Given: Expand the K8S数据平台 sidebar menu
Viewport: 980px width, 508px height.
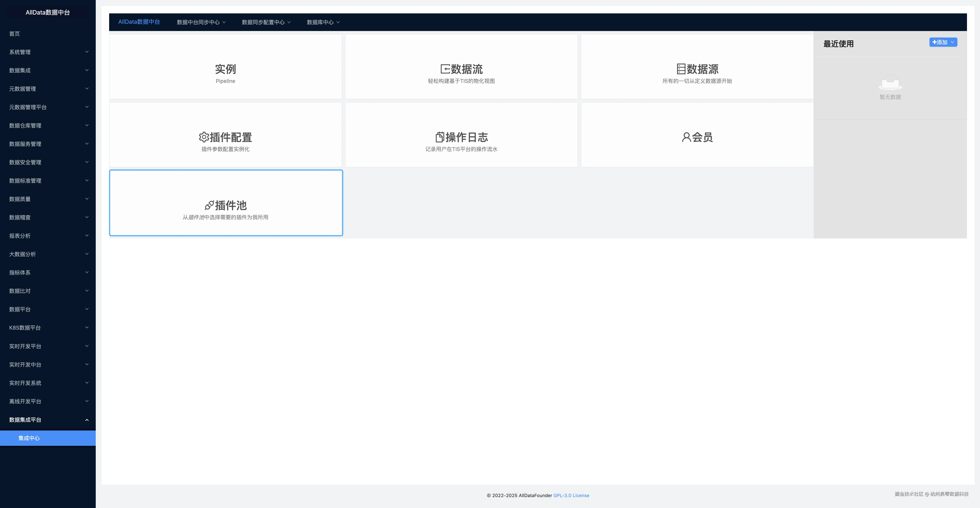Looking at the screenshot, I should click(x=47, y=327).
